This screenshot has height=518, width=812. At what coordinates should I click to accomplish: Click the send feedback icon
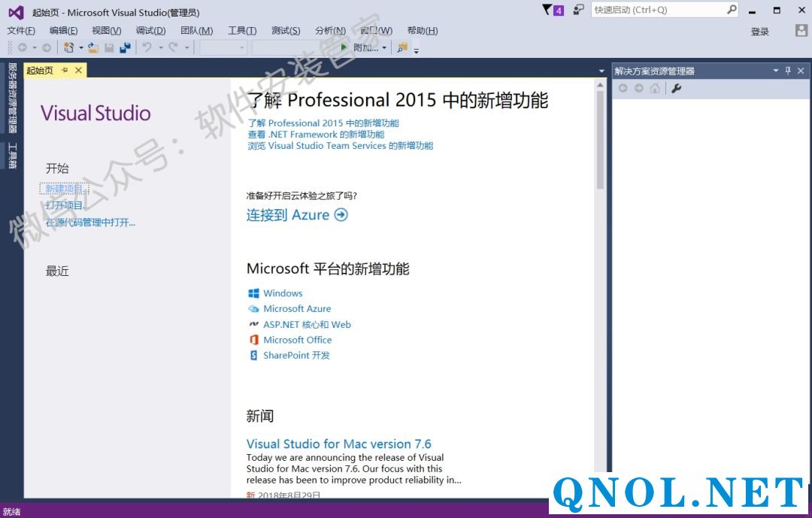click(578, 10)
